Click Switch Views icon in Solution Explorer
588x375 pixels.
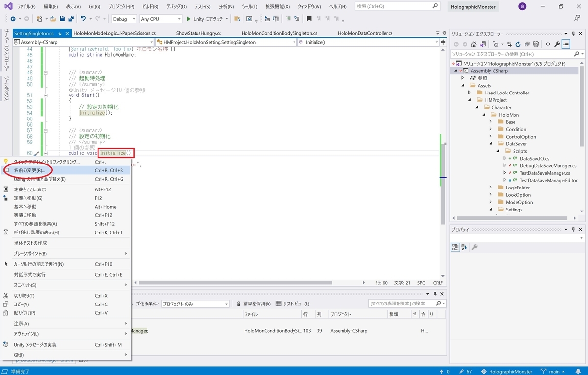tap(483, 44)
